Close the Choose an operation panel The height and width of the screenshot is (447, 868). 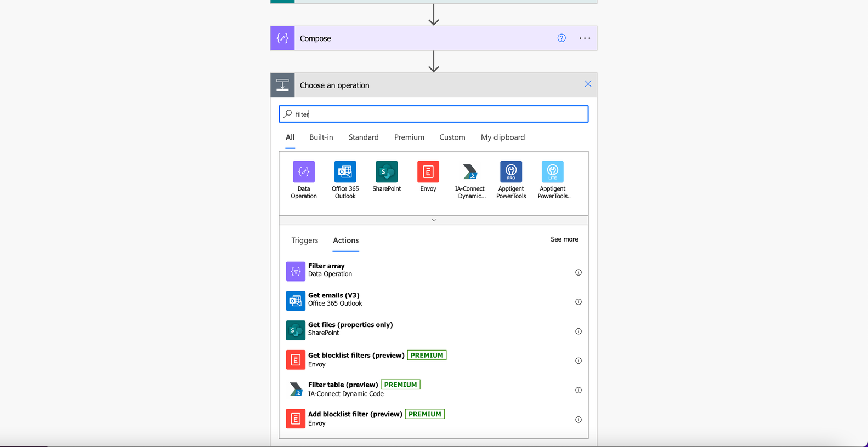coord(588,84)
